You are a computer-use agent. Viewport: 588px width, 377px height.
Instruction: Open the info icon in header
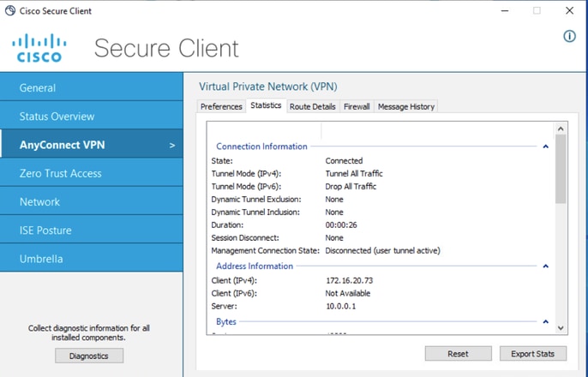[570, 36]
